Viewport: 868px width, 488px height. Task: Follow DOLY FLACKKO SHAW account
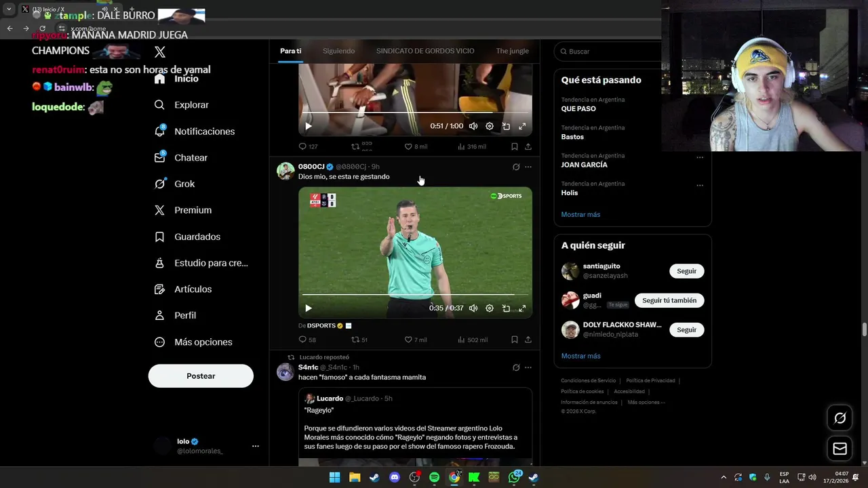point(686,329)
